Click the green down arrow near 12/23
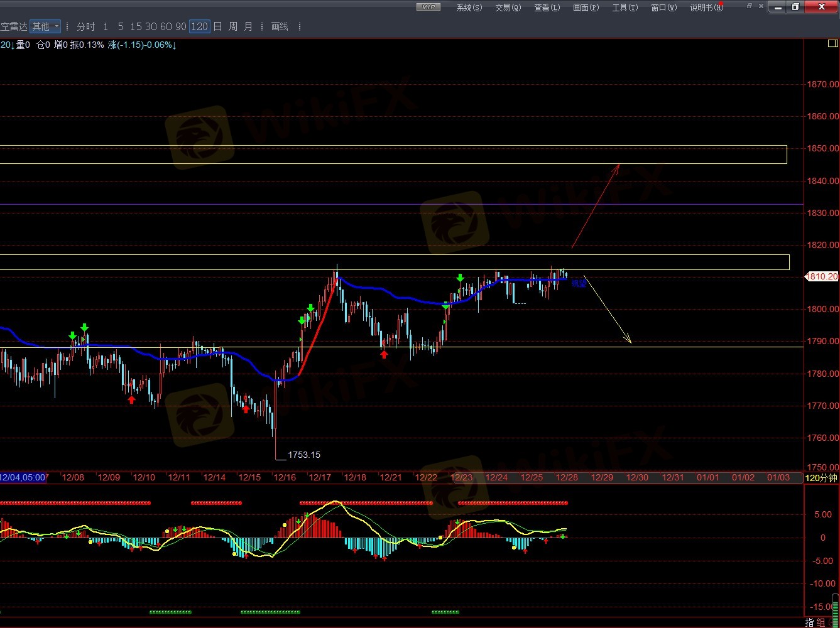Screen dimensions: 840x628 (x=460, y=278)
